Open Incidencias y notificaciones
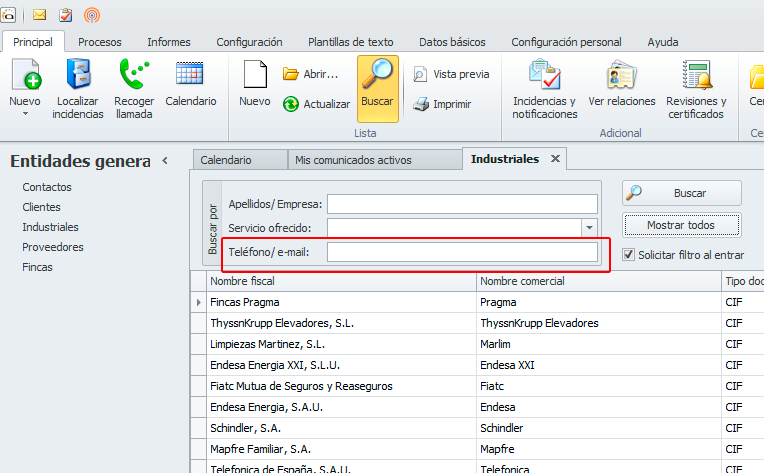This screenshot has height=473, width=764. 545,89
